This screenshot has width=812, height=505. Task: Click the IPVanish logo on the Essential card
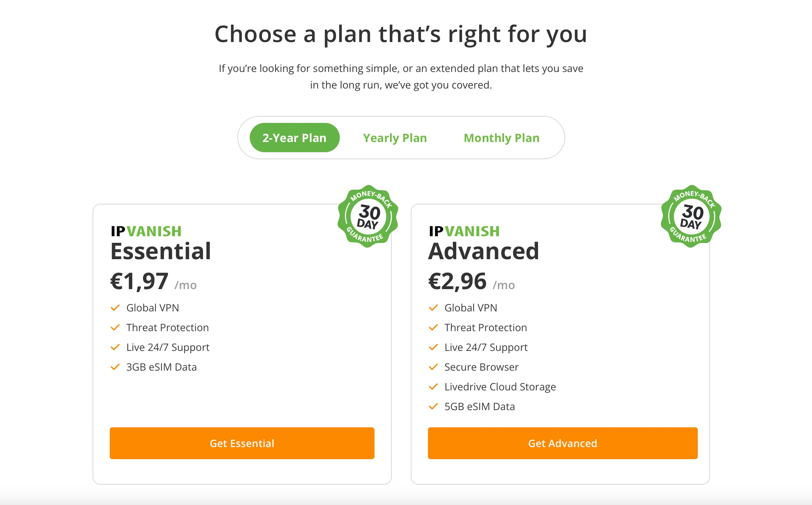coord(146,231)
